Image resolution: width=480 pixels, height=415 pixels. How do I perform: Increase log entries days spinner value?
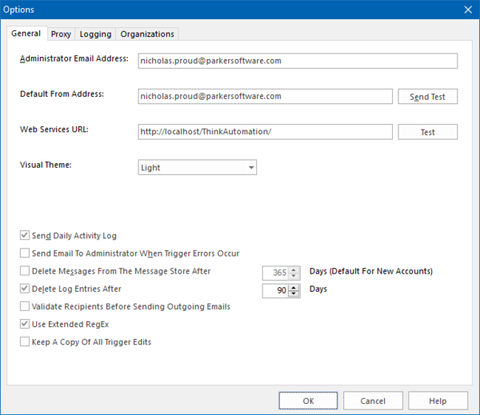(294, 288)
